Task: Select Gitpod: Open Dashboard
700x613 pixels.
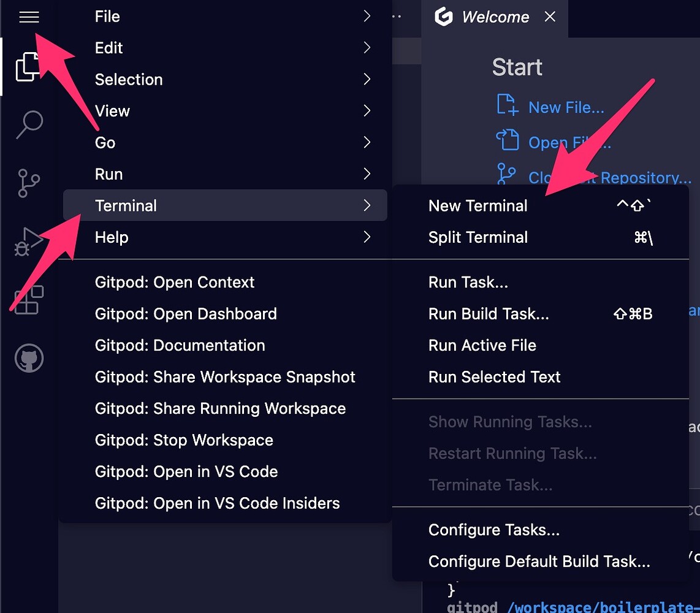Action: click(x=186, y=313)
